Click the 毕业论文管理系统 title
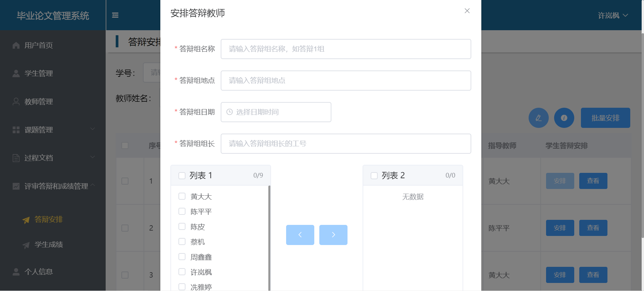The height and width of the screenshot is (291, 644). [53, 15]
